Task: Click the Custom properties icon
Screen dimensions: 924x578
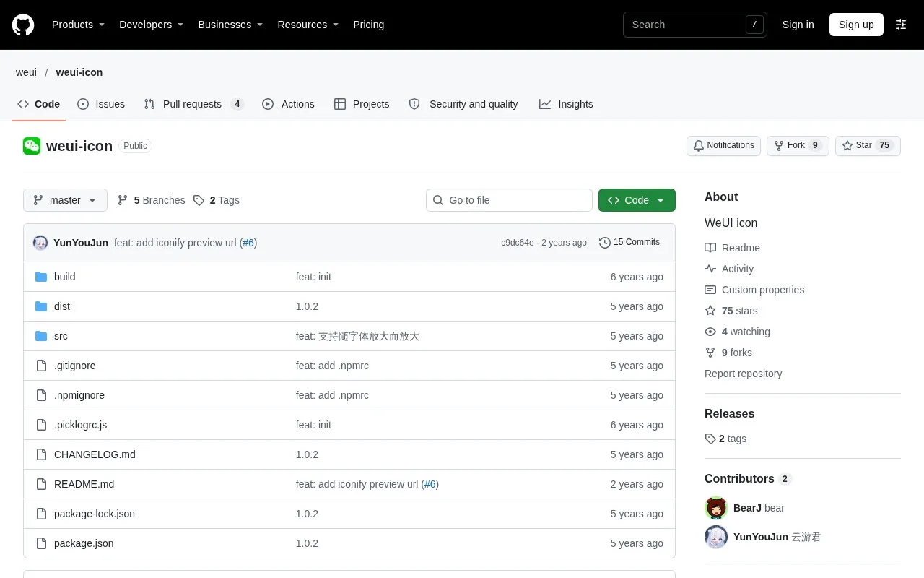Action: click(710, 290)
